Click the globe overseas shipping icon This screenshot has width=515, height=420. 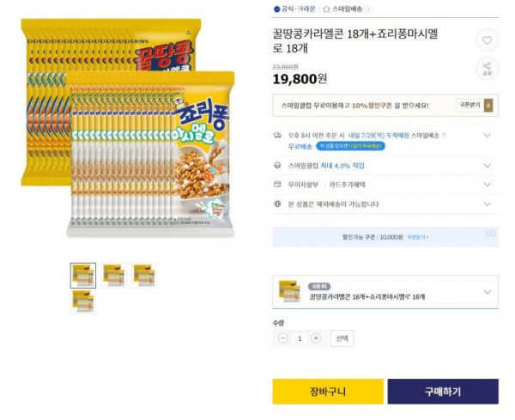[x=277, y=204]
